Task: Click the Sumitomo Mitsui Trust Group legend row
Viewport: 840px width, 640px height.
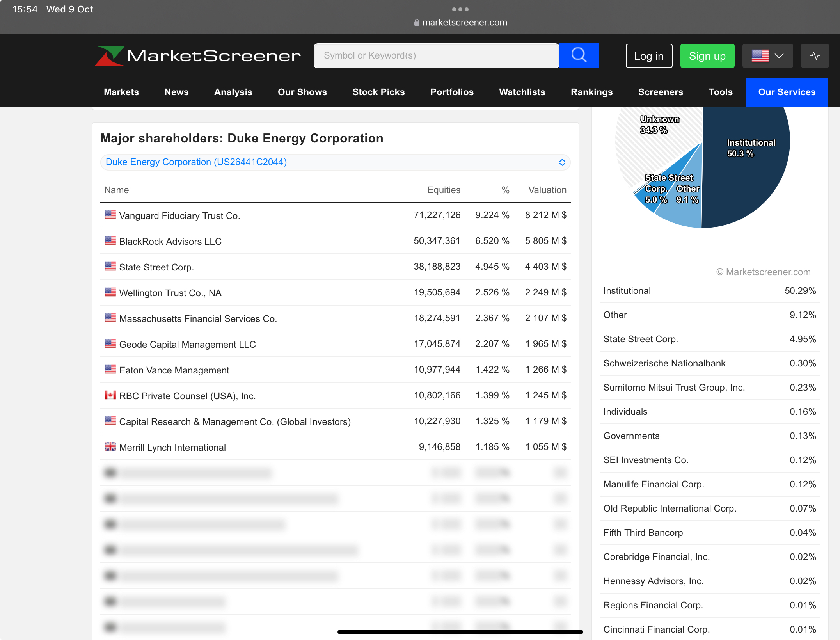Action: [709, 388]
